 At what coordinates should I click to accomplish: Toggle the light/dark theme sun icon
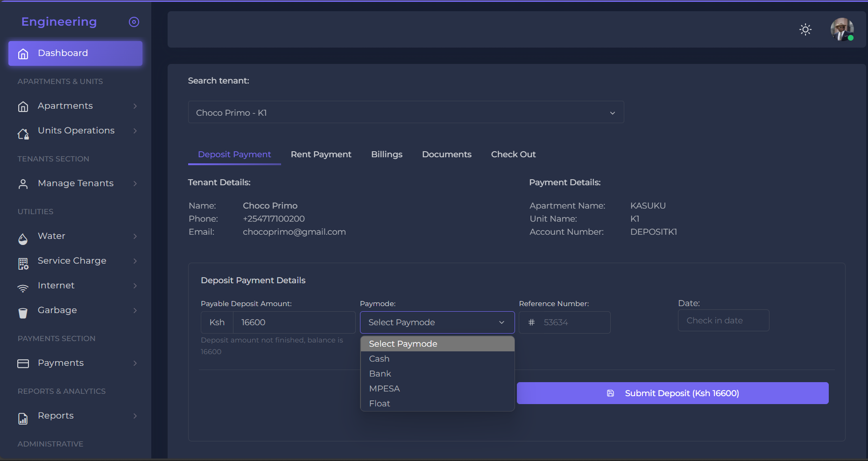(805, 30)
